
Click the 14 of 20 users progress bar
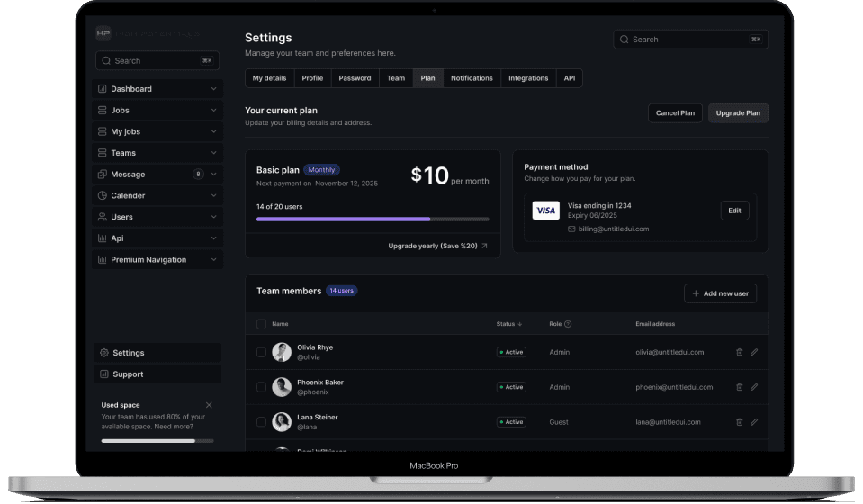[x=373, y=220]
